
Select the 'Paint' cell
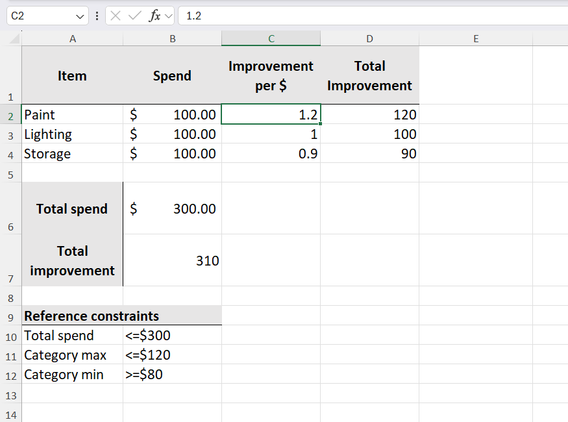(72, 114)
